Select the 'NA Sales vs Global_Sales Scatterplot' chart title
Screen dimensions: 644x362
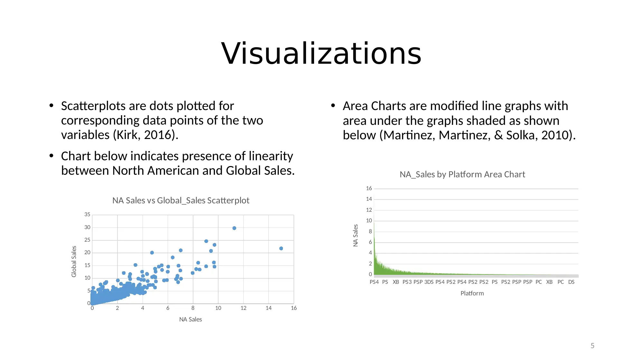tap(181, 200)
